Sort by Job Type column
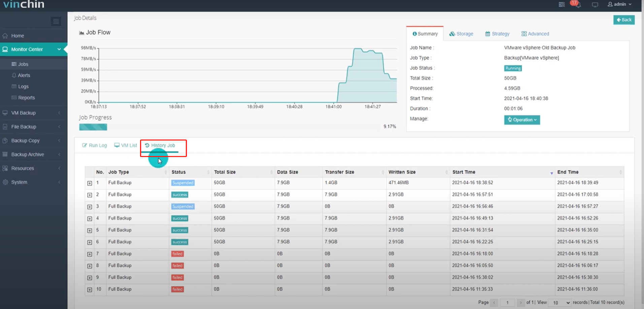The width and height of the screenshot is (644, 309). click(137, 172)
